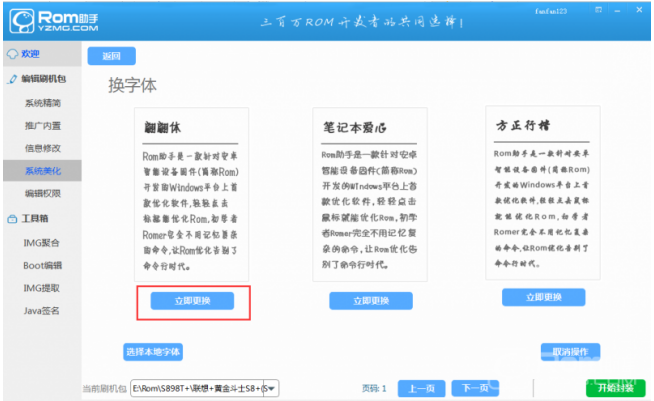Screen dimensions: 654x401
Task: Click the fanfan123 username
Action: pyautogui.click(x=551, y=11)
